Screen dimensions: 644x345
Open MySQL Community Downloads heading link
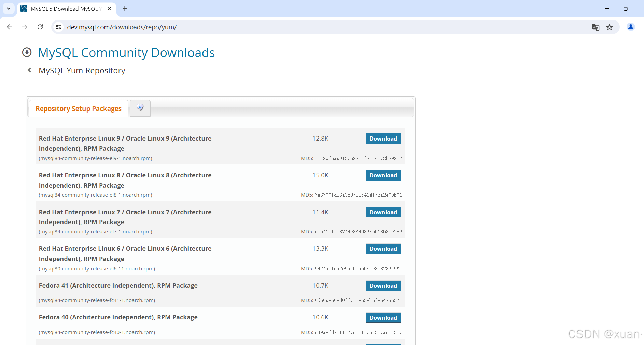pos(126,53)
